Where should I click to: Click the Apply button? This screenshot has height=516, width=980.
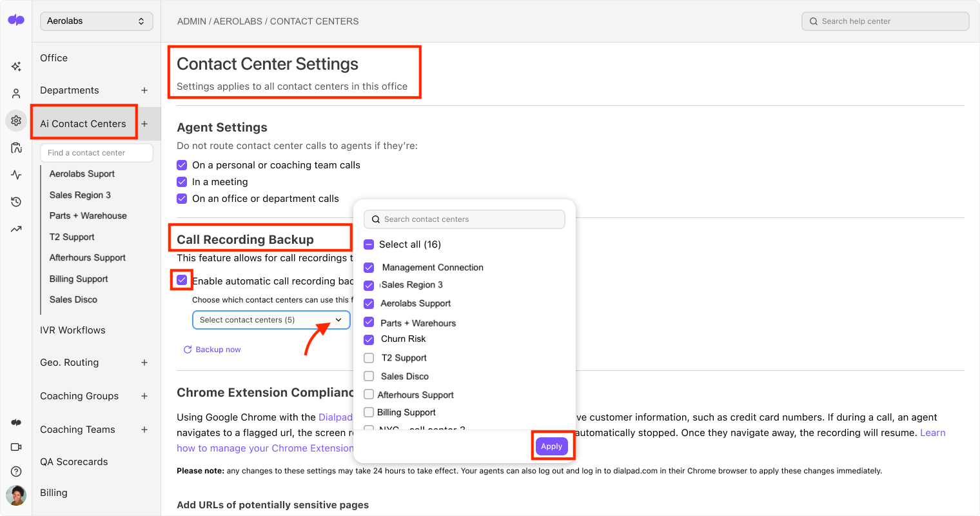click(551, 446)
